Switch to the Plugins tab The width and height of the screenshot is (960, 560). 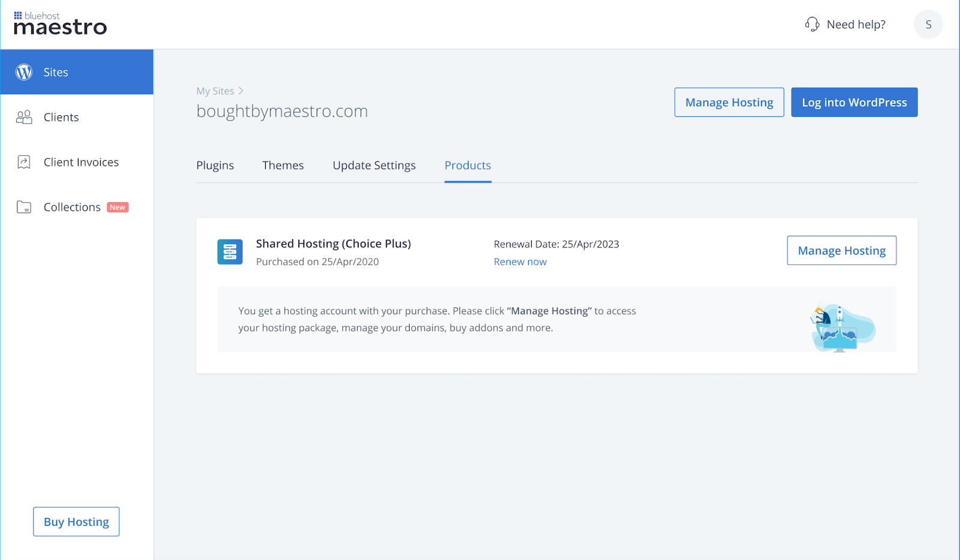click(x=215, y=165)
